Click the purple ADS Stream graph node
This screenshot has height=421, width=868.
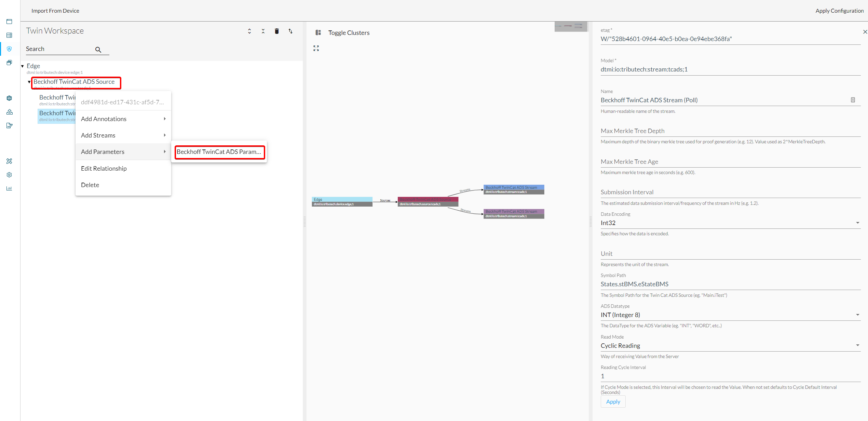[x=514, y=214]
